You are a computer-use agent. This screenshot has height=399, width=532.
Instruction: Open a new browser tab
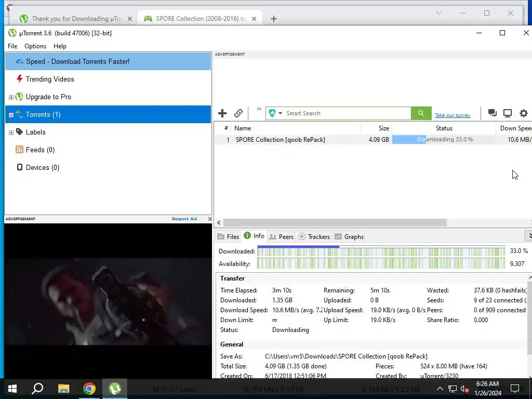click(274, 19)
